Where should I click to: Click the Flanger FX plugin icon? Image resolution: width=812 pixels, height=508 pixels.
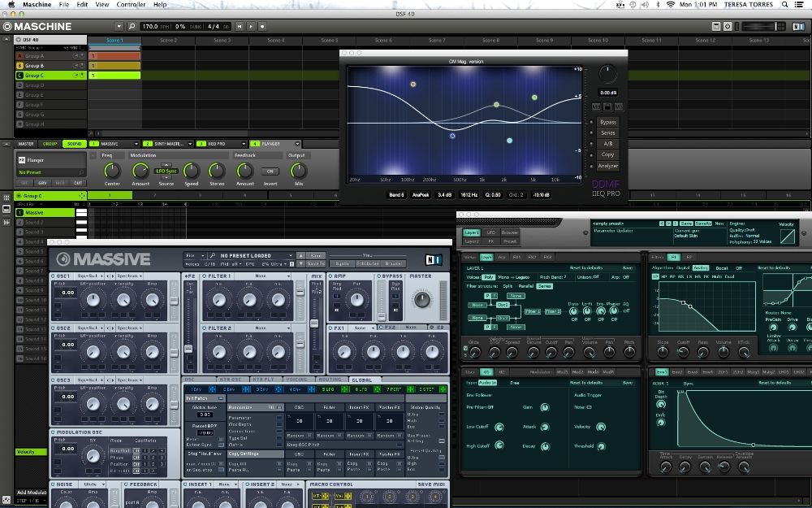pyautogui.click(x=21, y=160)
